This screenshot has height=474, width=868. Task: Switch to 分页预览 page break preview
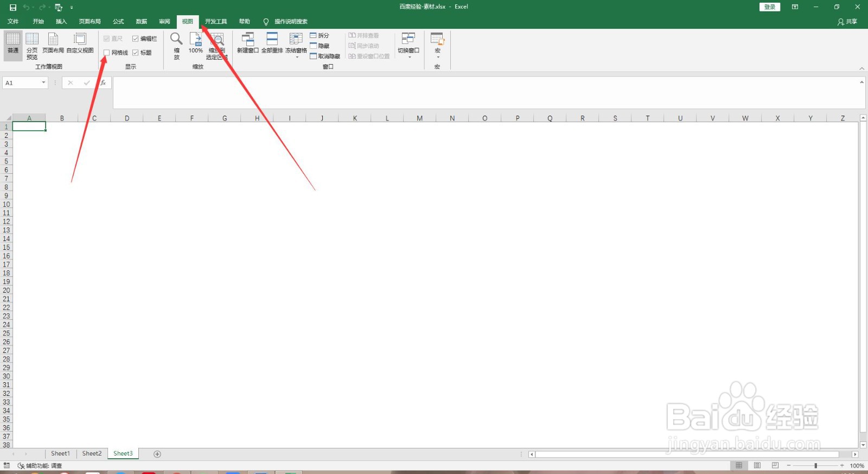[x=32, y=46]
